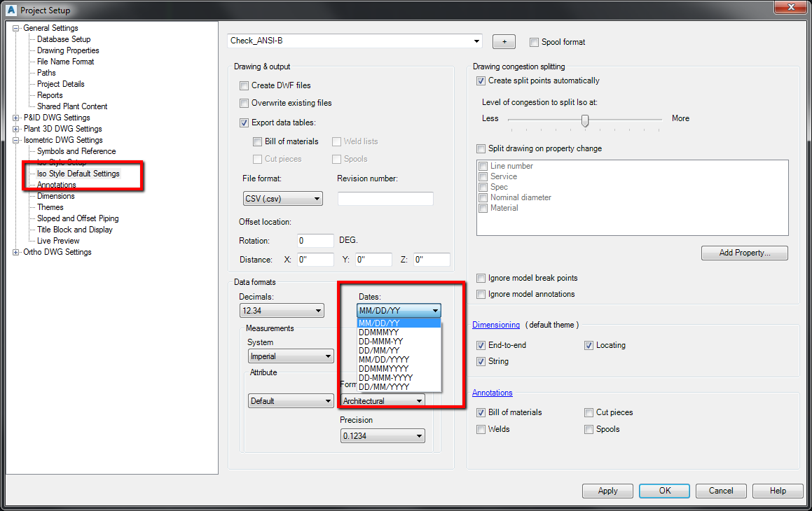The width and height of the screenshot is (812, 511).
Task: Disable End-to-end dimensioning
Action: point(481,344)
